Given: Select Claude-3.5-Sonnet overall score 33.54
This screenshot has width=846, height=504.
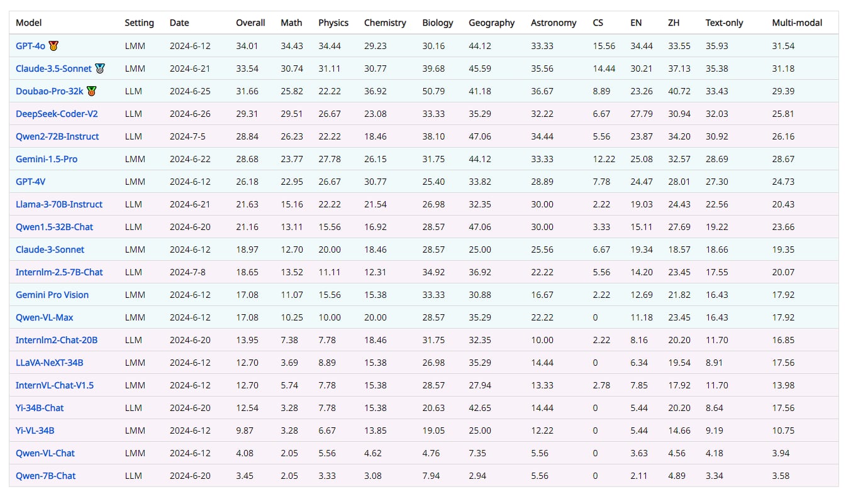Looking at the screenshot, I should (x=247, y=68).
